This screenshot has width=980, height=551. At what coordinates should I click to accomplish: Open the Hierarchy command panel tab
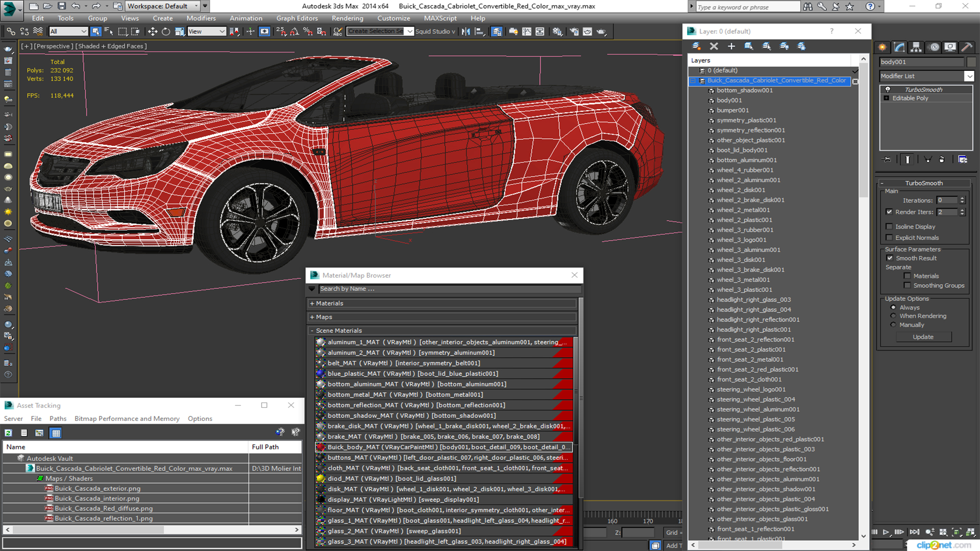click(916, 47)
